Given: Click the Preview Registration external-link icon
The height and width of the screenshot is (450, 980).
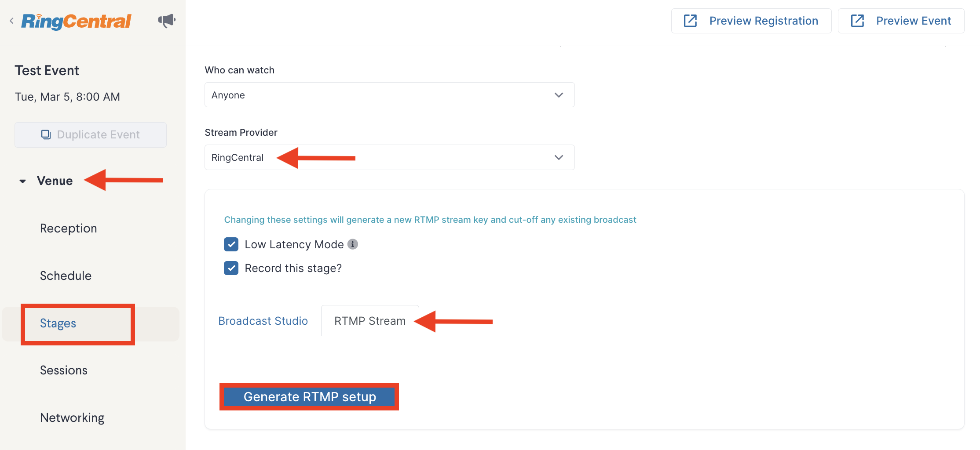Looking at the screenshot, I should tap(690, 21).
